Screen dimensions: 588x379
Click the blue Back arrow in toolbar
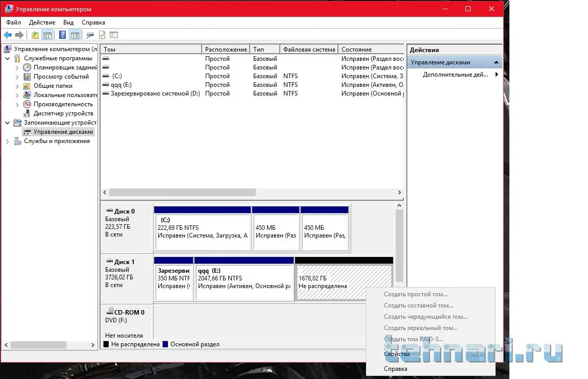8,35
